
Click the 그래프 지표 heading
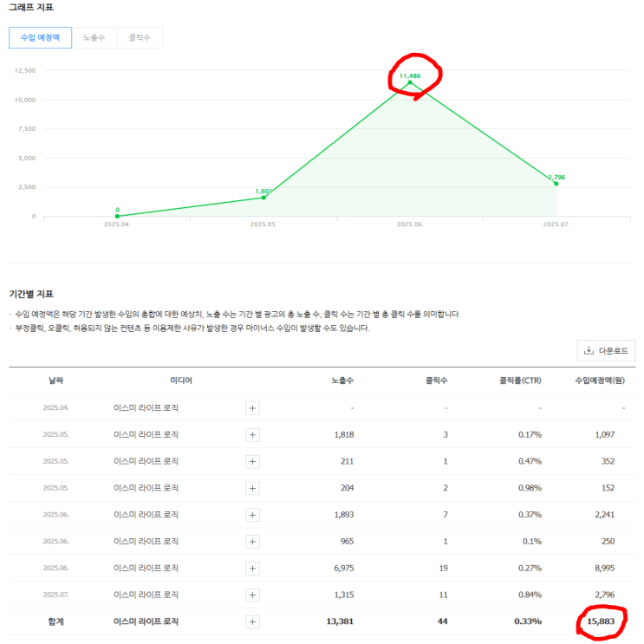click(x=31, y=8)
